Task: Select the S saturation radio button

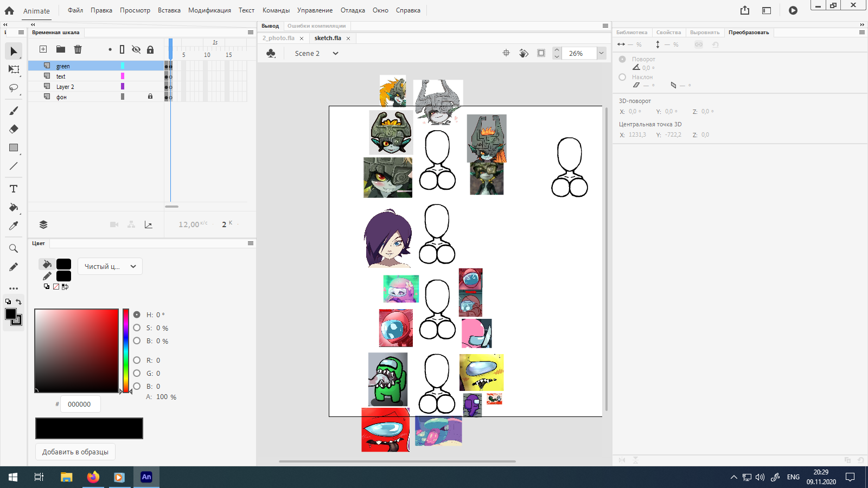Action: pyautogui.click(x=137, y=328)
